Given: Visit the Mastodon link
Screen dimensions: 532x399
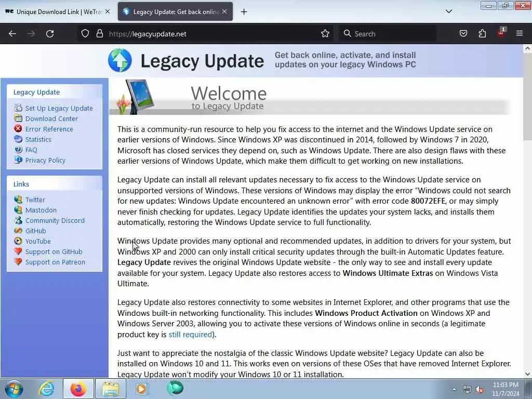Looking at the screenshot, I should click(x=41, y=210).
